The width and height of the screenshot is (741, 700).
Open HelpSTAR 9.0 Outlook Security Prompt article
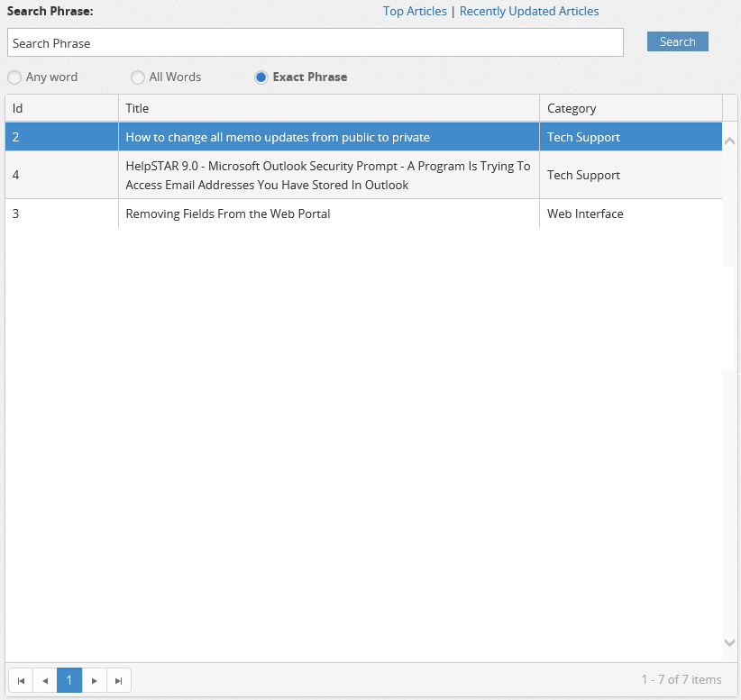[x=328, y=176]
